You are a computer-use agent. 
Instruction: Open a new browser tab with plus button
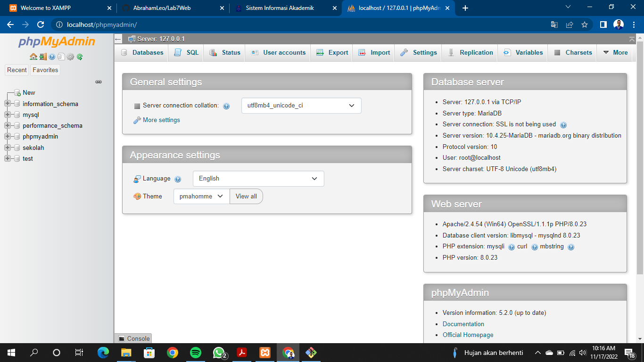tap(465, 8)
